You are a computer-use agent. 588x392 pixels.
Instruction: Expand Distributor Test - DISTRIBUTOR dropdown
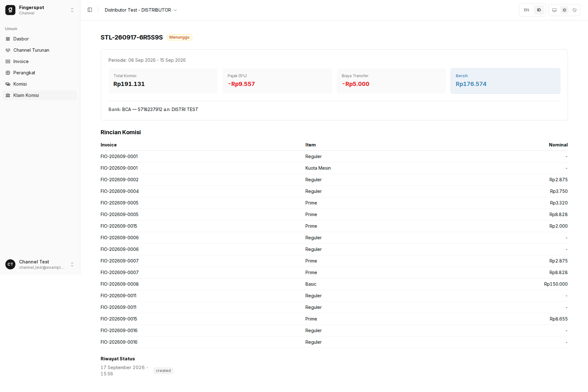click(141, 10)
